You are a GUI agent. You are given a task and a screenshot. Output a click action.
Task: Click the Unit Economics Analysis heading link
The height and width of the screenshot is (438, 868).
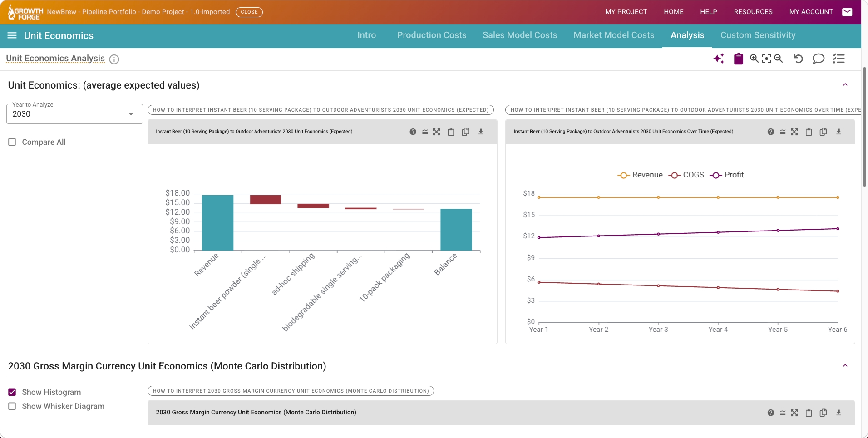pos(55,59)
